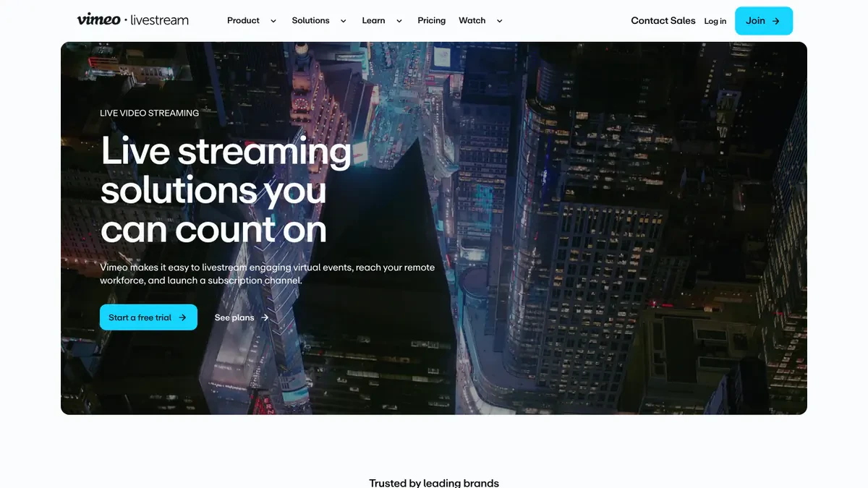Click the Log in link

point(715,21)
